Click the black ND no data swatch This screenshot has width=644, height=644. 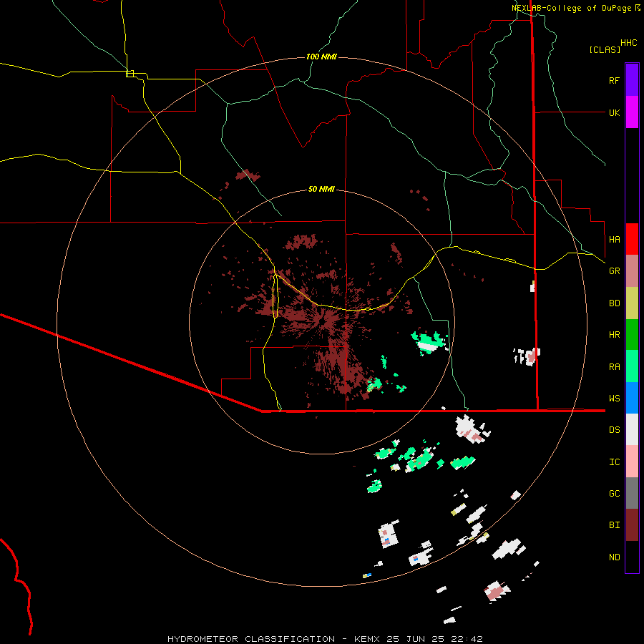point(632,557)
